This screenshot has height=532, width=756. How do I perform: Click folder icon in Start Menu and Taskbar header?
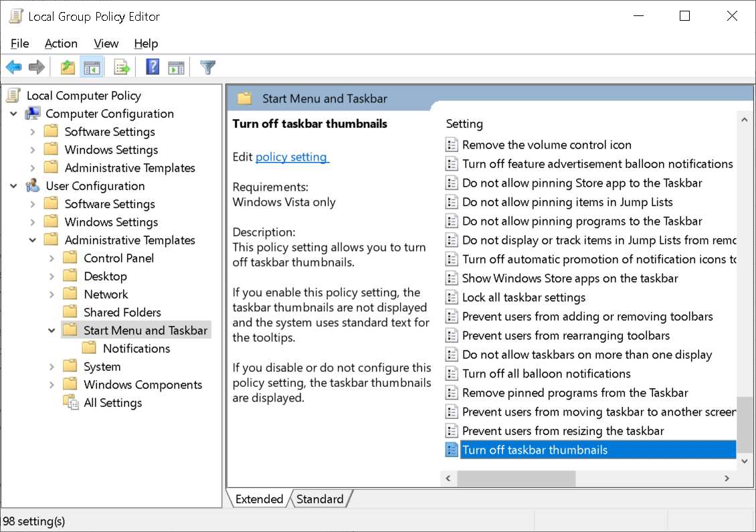245,98
